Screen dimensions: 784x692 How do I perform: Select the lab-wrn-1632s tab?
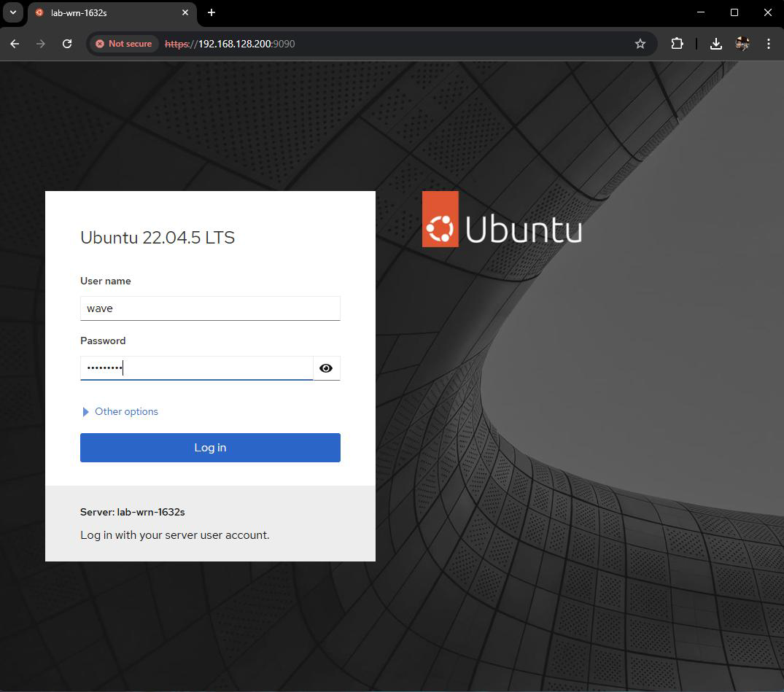112,13
